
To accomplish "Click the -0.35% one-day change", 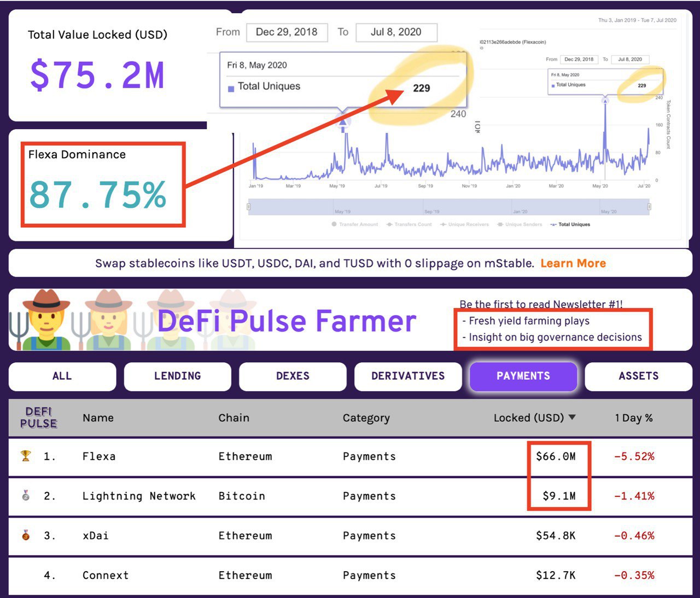I will tap(634, 576).
